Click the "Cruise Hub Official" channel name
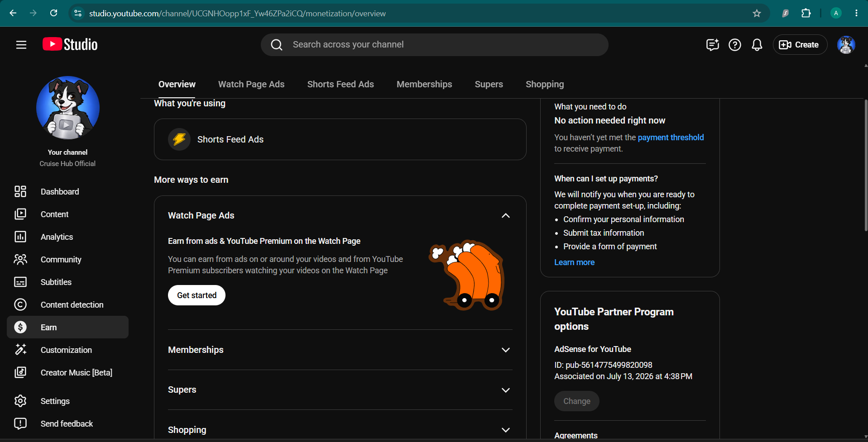This screenshot has height=442, width=868. pyautogui.click(x=67, y=164)
